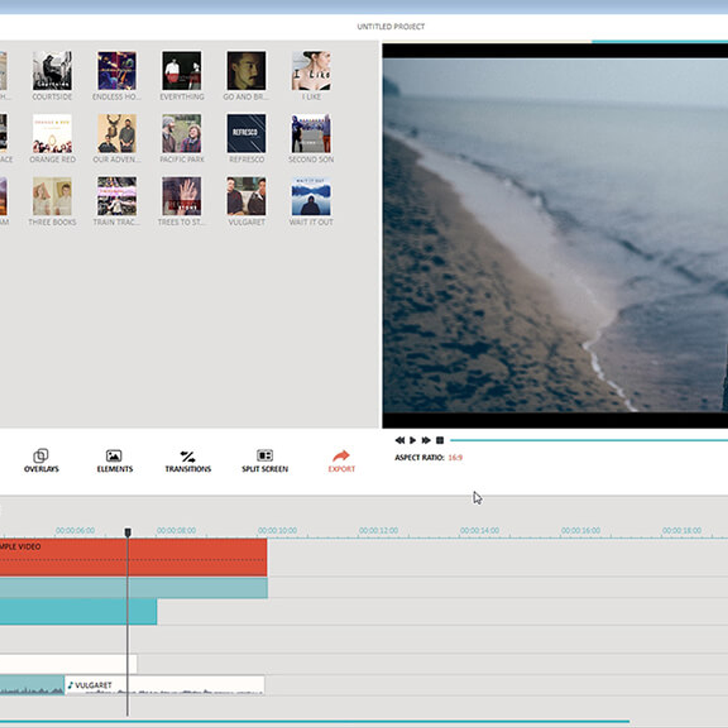Click the beach video preview
Screen dimensions: 728x728
click(555, 235)
